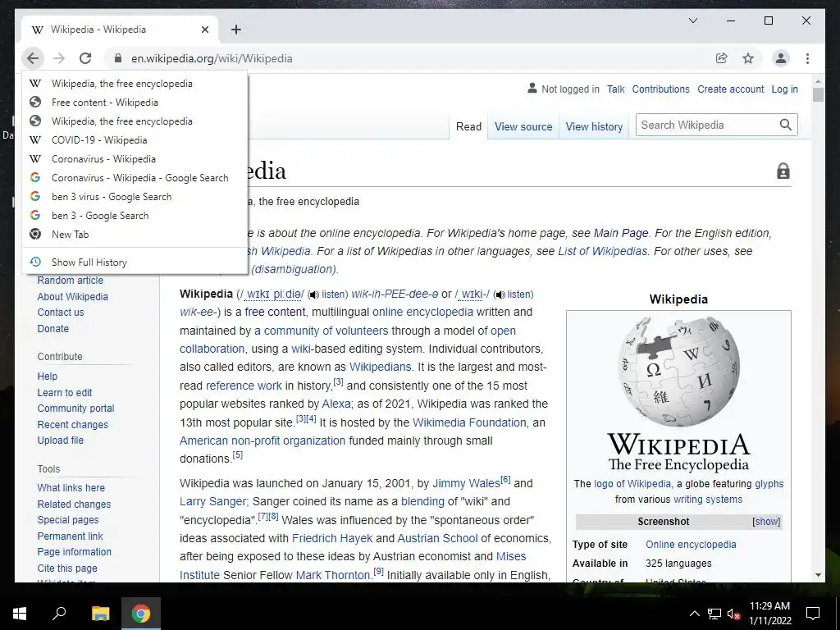Click the Chrome taskbar icon
Viewport: 840px width, 630px height.
(141, 614)
